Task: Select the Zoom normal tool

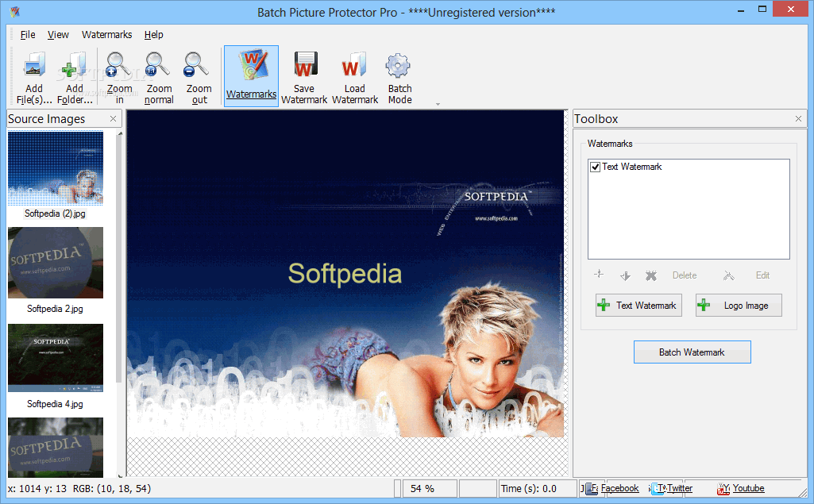Action: (x=159, y=77)
